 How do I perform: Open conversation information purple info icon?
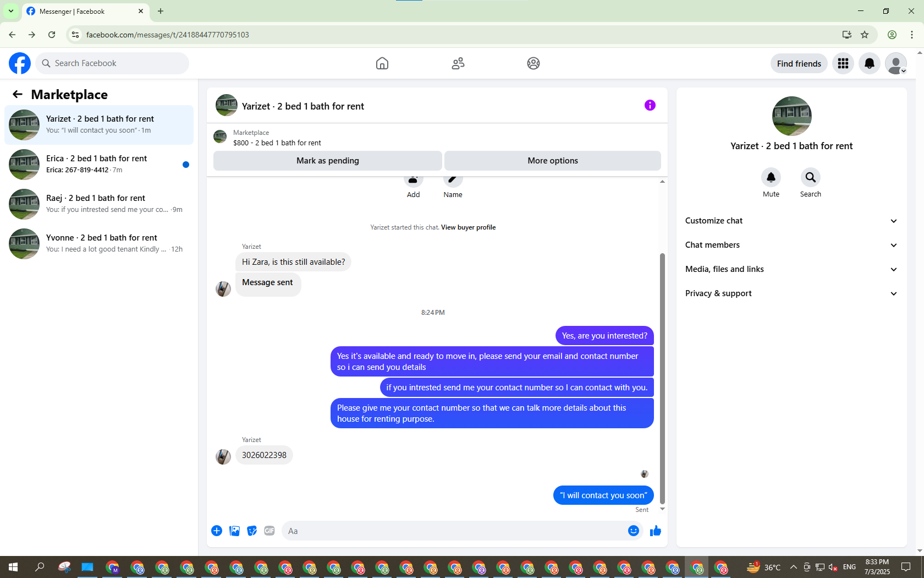[x=650, y=105]
